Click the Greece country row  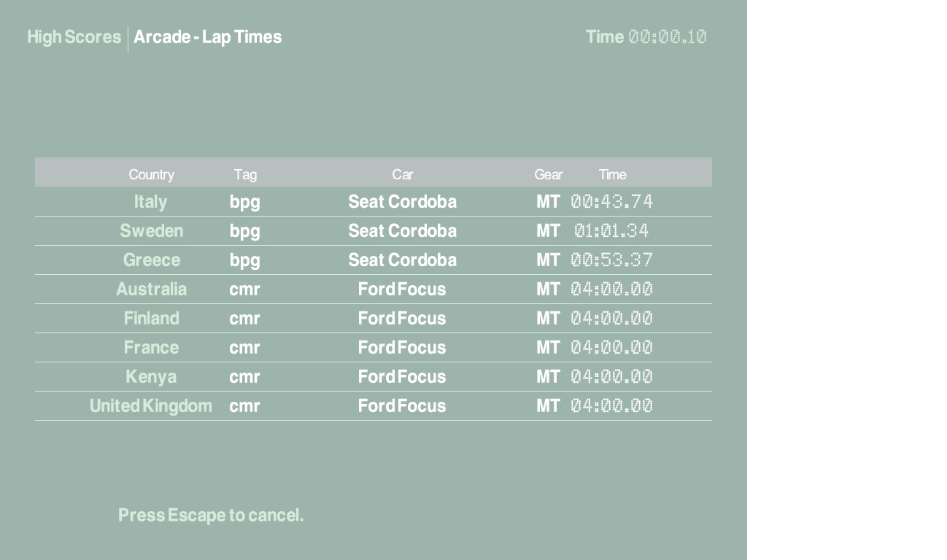point(151,260)
